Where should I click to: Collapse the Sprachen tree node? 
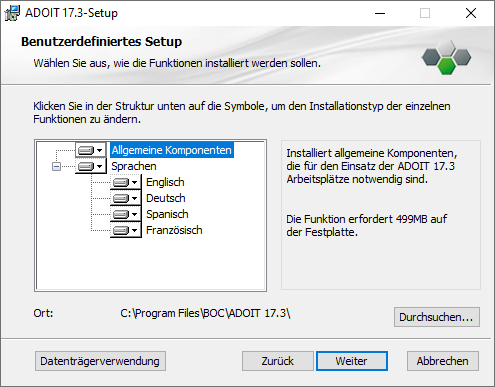coord(57,166)
